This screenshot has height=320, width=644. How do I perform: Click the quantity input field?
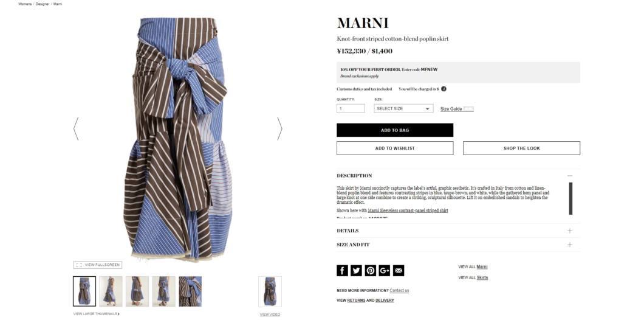coord(351,108)
